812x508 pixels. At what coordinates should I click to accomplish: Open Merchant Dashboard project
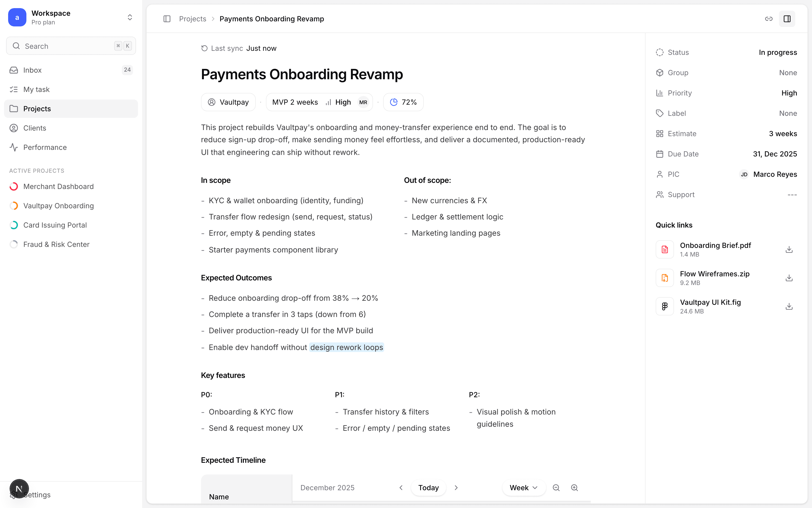pyautogui.click(x=71, y=186)
